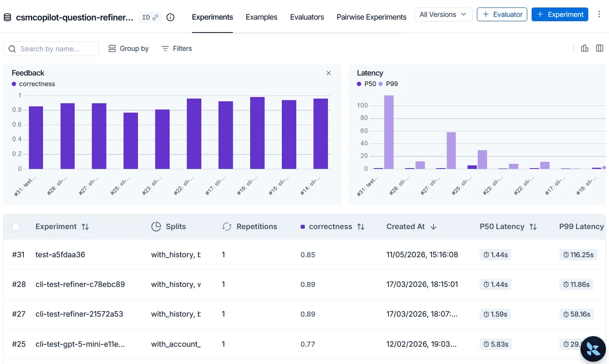The image size is (609, 364).
Task: Close the Feedback chart panel
Action: point(328,73)
